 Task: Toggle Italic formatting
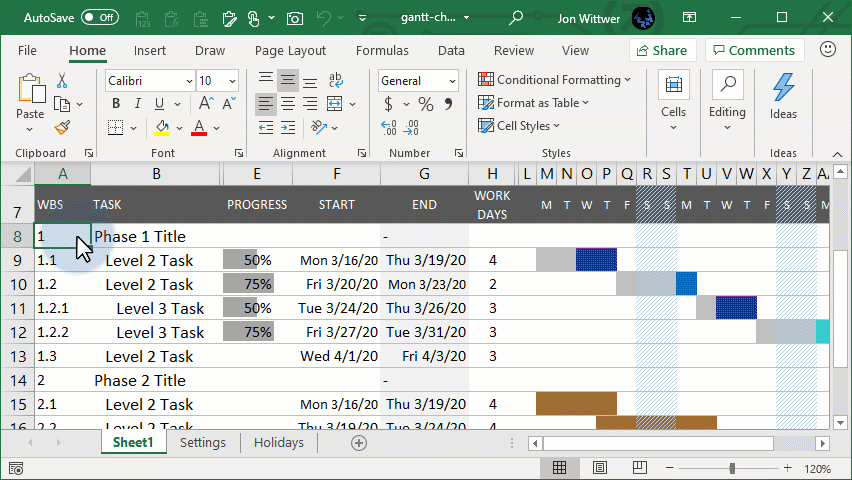point(137,103)
